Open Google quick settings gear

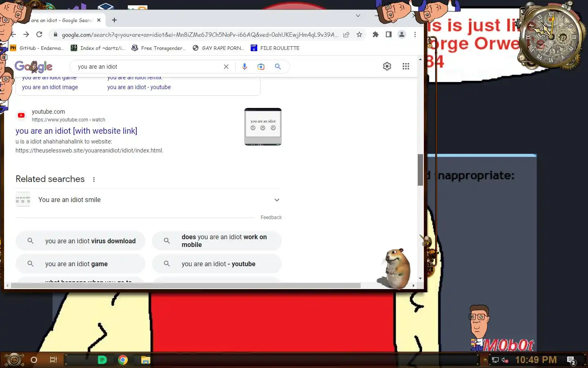(x=387, y=66)
